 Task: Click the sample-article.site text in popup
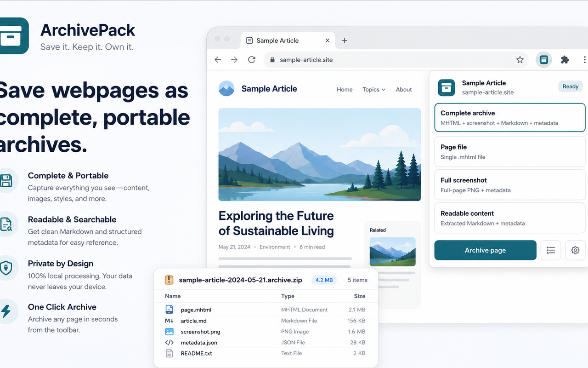[488, 92]
